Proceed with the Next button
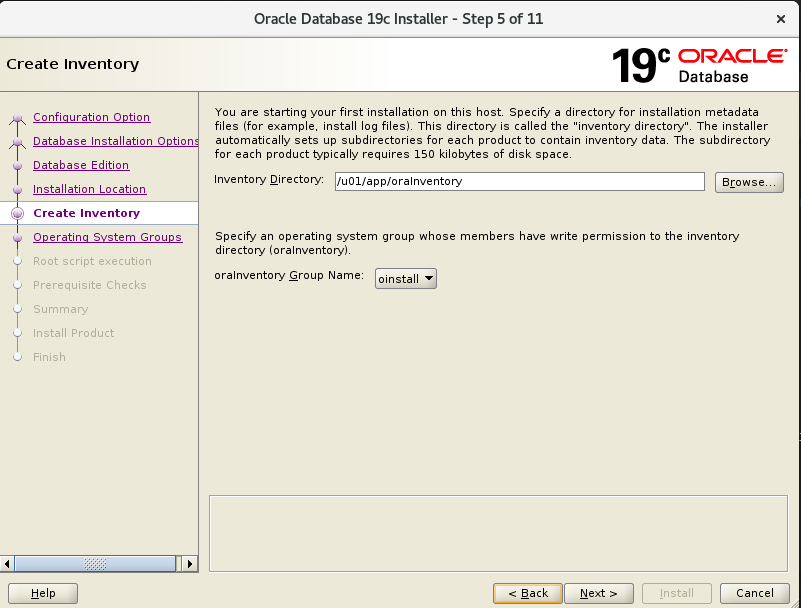The height and width of the screenshot is (608, 801). click(599, 593)
